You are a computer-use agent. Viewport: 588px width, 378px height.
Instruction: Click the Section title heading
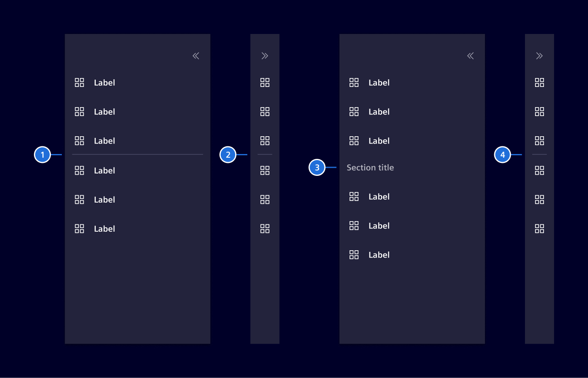(370, 167)
